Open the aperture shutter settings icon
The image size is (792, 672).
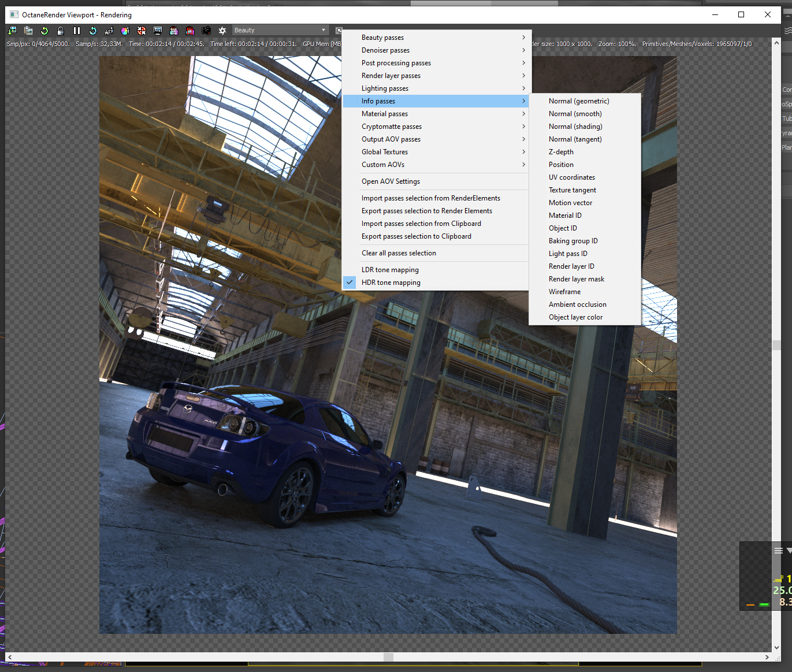[x=222, y=31]
